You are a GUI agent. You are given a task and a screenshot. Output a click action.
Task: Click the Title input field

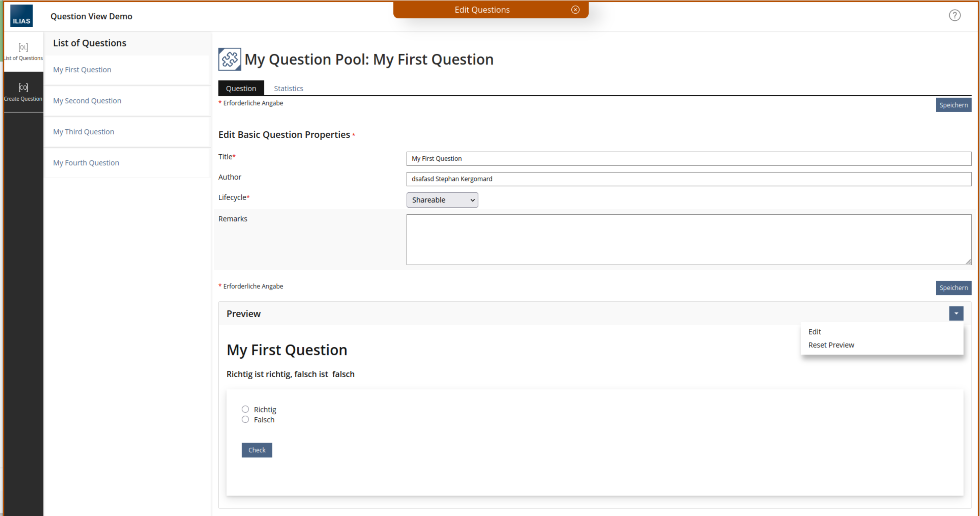pyautogui.click(x=688, y=159)
